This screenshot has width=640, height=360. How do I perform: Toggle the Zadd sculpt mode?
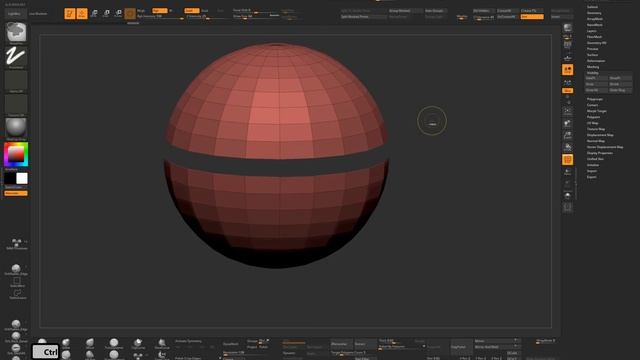tap(192, 11)
